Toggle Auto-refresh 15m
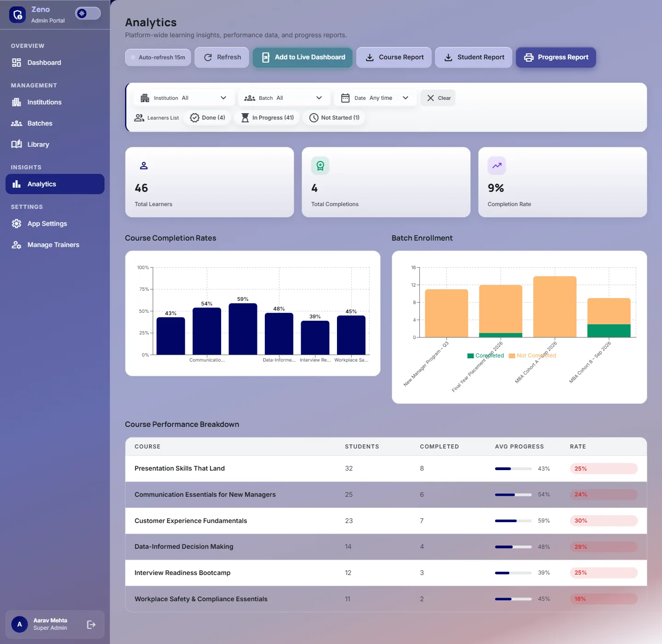Viewport: 662px width, 644px height. tap(158, 57)
